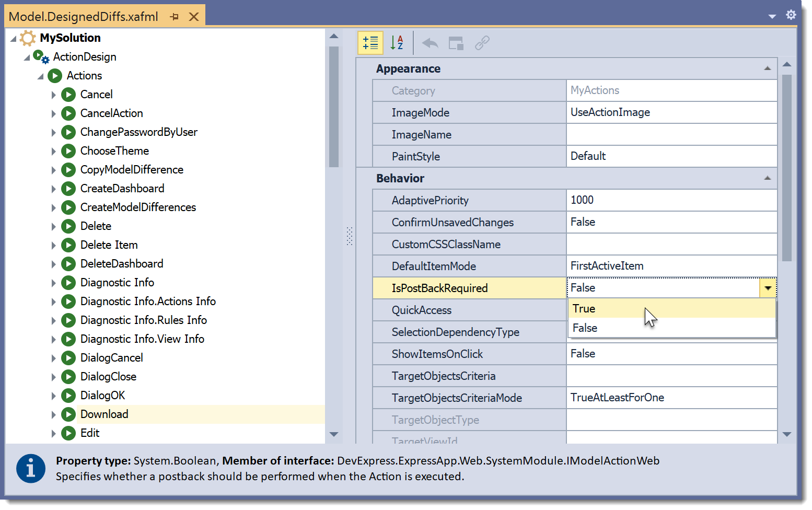Switch to alphabetical property sorting
Image resolution: width=812 pixels, height=510 pixels.
tap(397, 43)
